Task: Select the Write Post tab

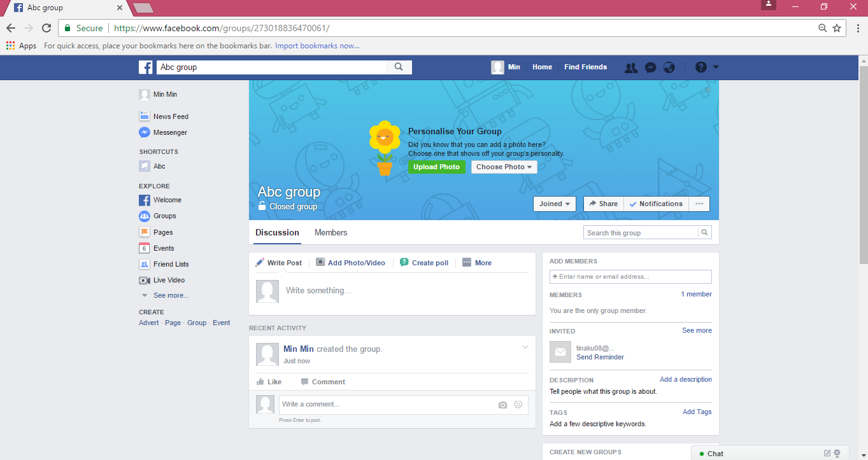Action: [x=279, y=263]
